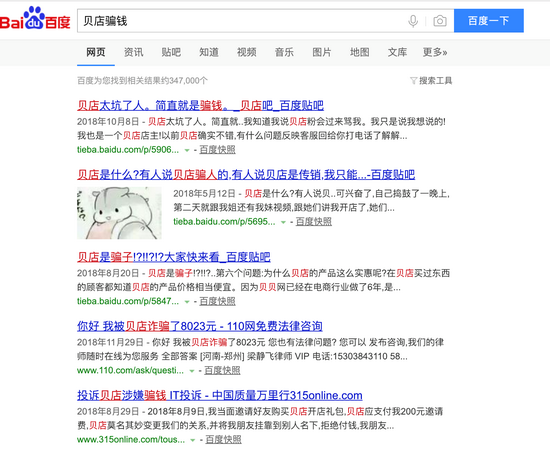Click the 搜索工具 filter icon
This screenshot has height=454, width=550.
[x=414, y=81]
